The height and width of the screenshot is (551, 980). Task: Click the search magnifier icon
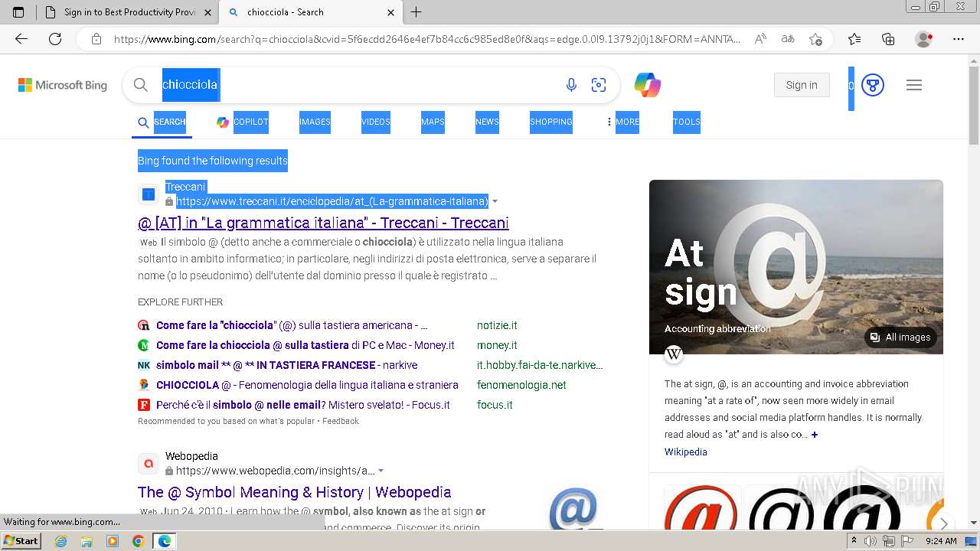[x=140, y=85]
